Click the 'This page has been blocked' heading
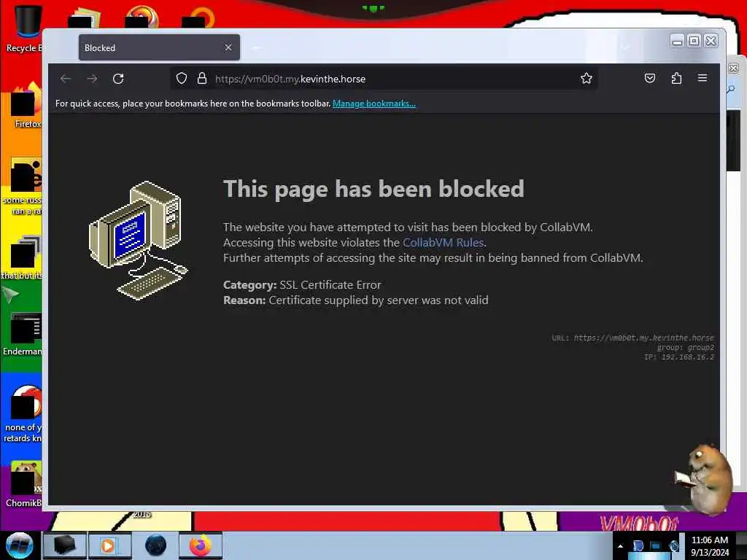747x560 pixels. tap(373, 189)
